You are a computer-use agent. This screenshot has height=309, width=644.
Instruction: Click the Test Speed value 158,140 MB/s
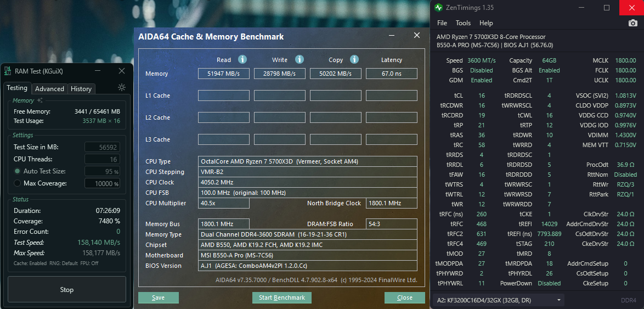point(99,243)
